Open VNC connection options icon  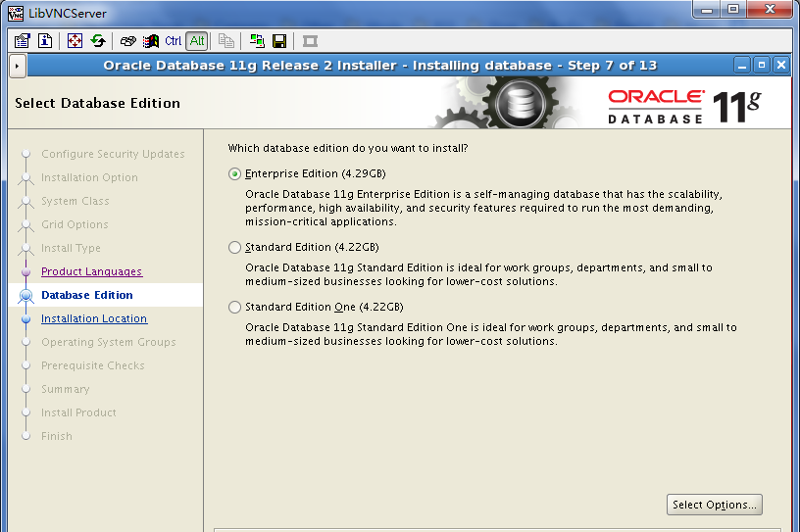pyautogui.click(x=22, y=41)
